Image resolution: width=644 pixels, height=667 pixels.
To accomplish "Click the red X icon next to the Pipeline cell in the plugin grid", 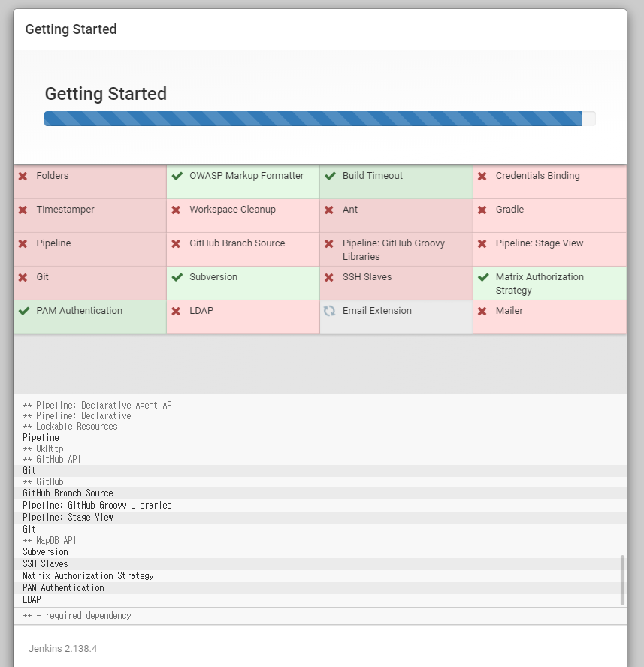I will tap(23, 244).
